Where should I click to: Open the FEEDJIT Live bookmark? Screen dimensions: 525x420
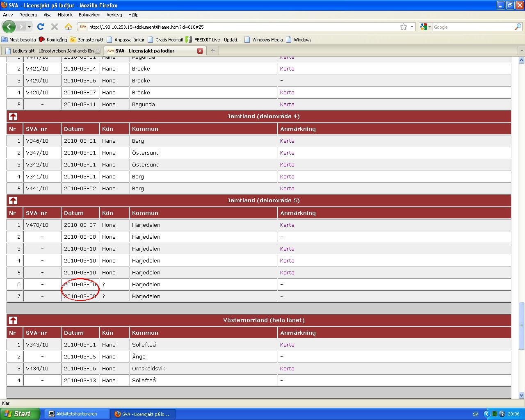point(213,40)
